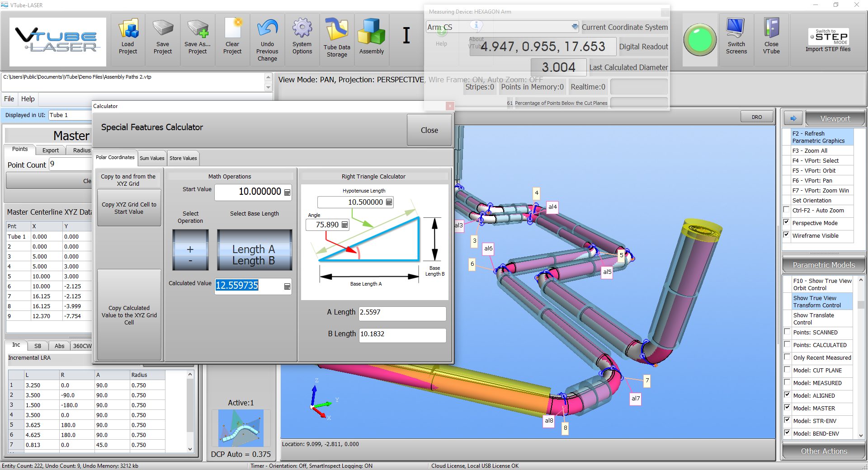Enable Model: MEASURED checkbox

788,382
